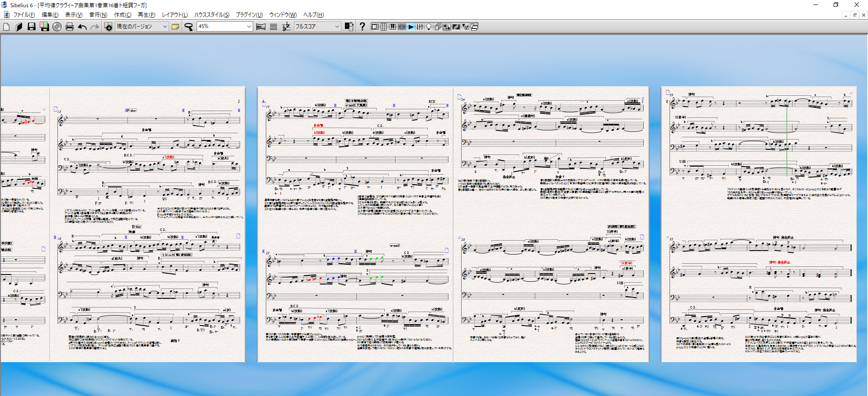868x396 pixels.
Task: Toggle the Playback window button
Action: 411,27
